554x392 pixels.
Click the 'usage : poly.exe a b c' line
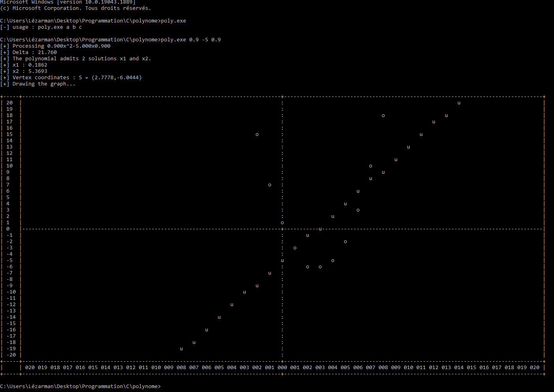(47, 27)
